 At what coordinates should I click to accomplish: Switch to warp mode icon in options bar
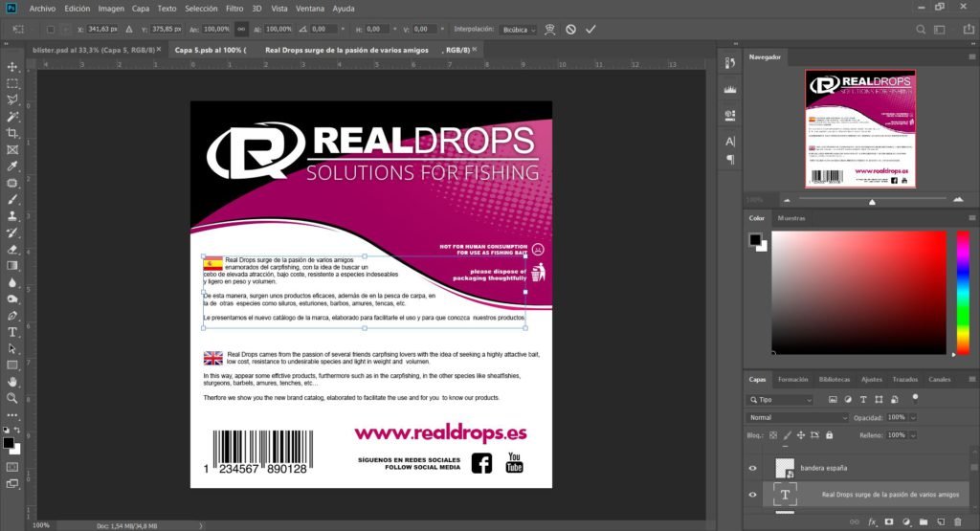(549, 30)
